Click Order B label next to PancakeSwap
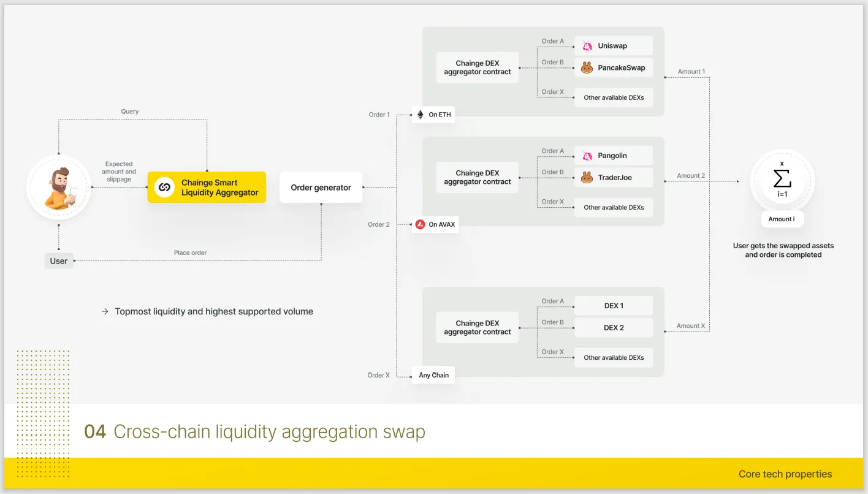The height and width of the screenshot is (494, 868). [x=552, y=62]
